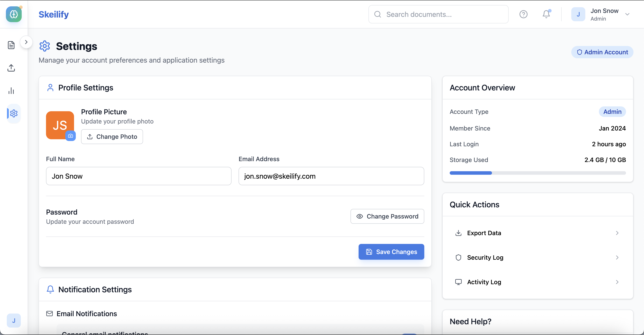
Task: Open the Jon Snow user menu dropdown
Action: click(x=627, y=14)
